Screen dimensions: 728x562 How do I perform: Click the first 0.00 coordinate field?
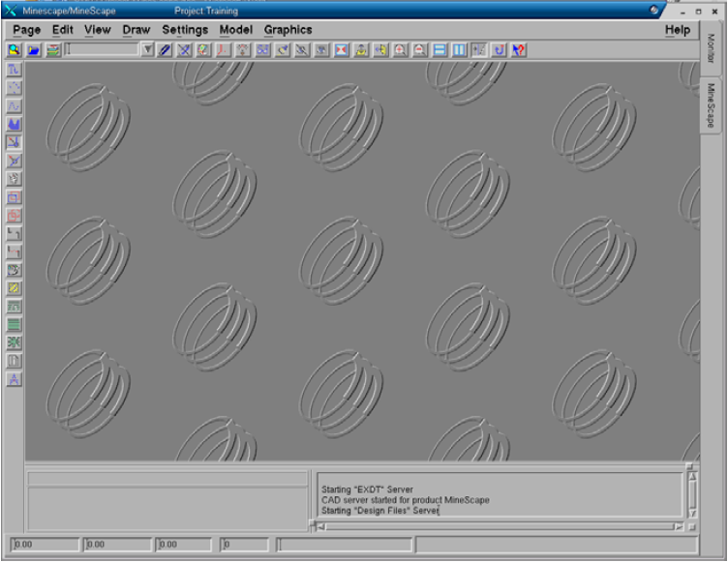(45, 545)
